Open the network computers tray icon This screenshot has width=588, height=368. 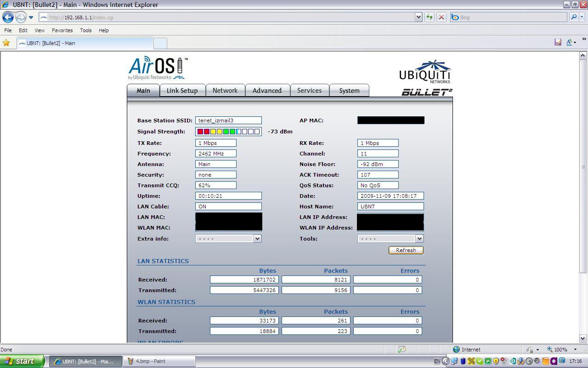pos(454,361)
